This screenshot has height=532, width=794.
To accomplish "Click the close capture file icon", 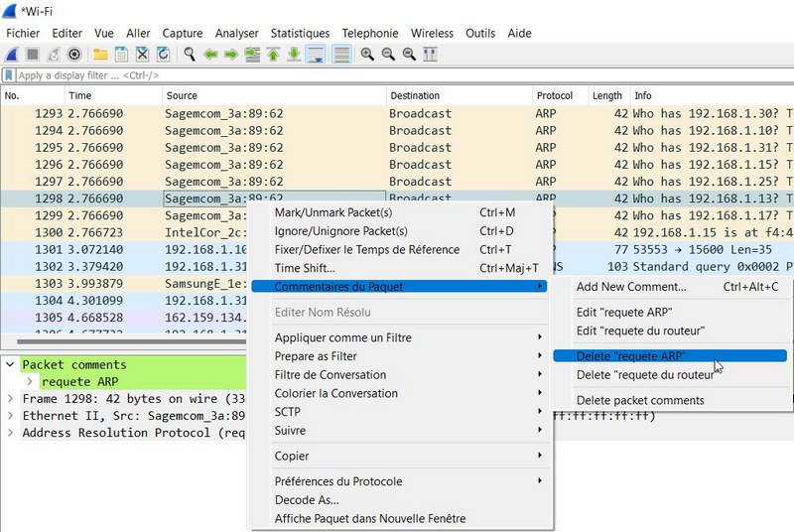I will tap(142, 54).
